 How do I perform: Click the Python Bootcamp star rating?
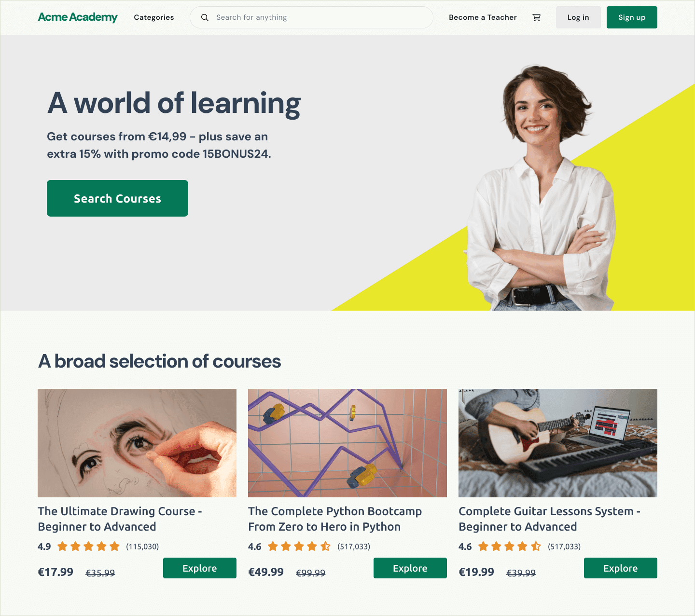pos(299,546)
